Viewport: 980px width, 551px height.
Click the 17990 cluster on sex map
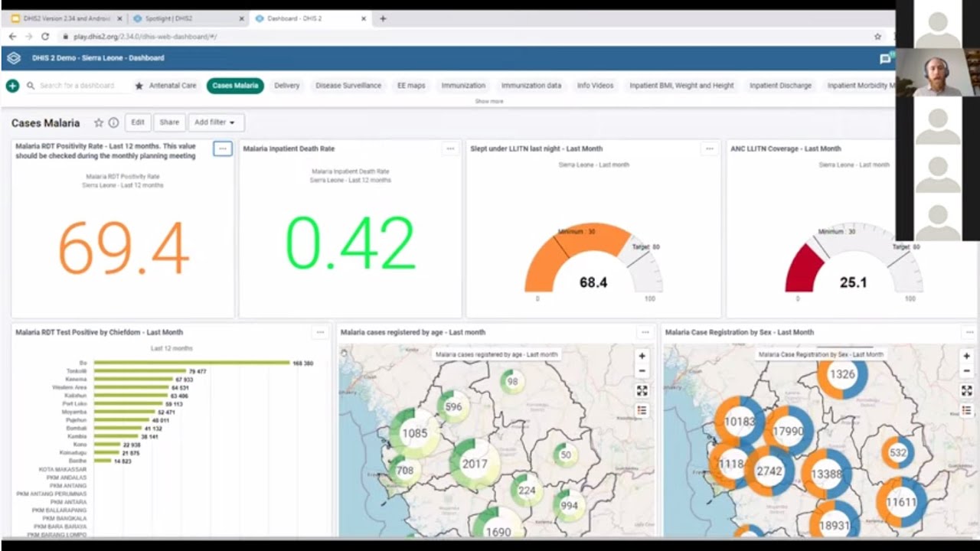(787, 432)
